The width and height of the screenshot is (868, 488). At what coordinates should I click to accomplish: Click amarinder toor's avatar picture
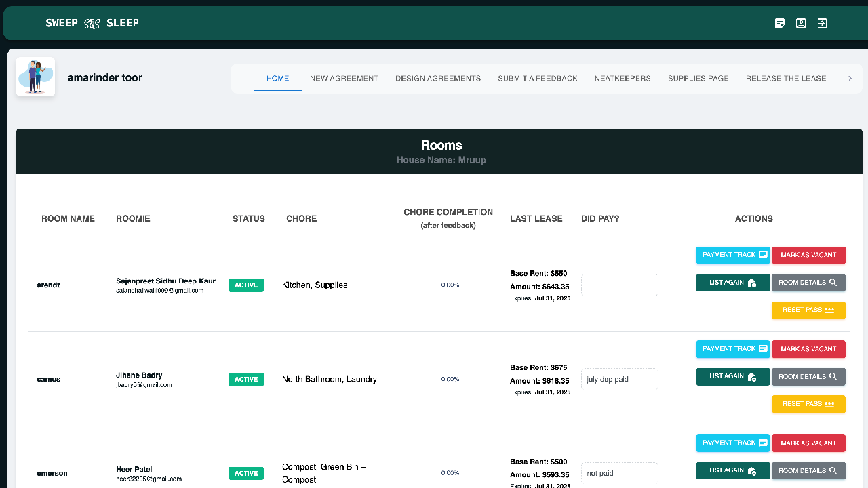[35, 77]
